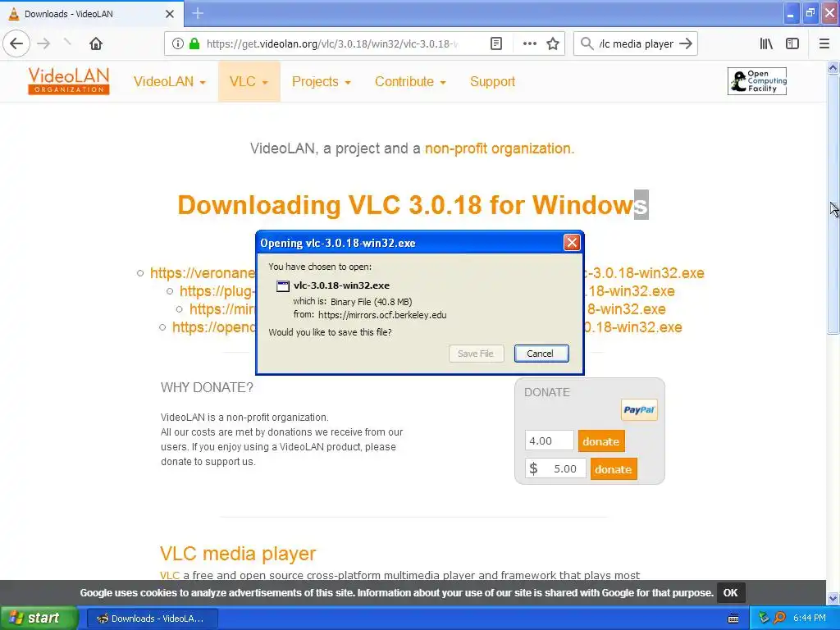
Task: Open the Support page link
Action: (x=492, y=81)
